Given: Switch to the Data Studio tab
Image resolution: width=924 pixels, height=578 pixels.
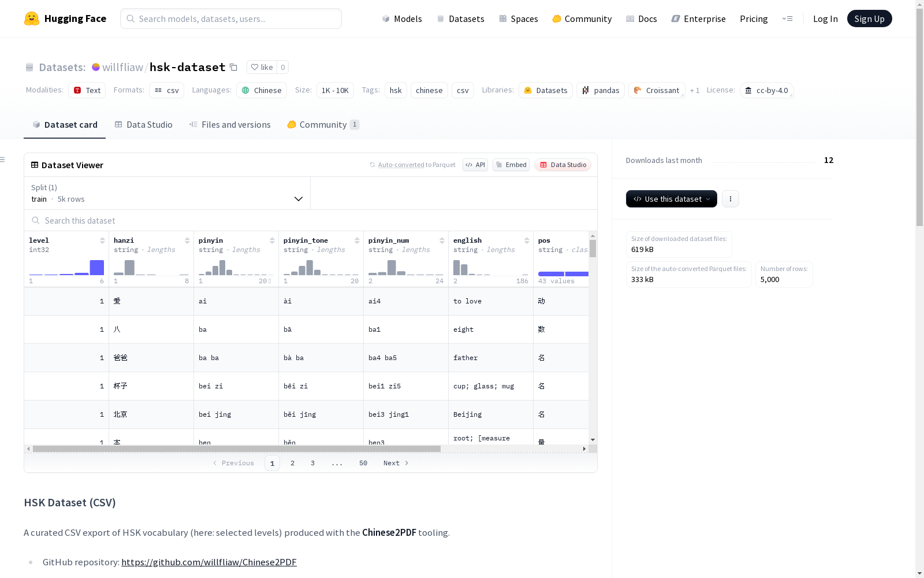Looking at the screenshot, I should (144, 125).
